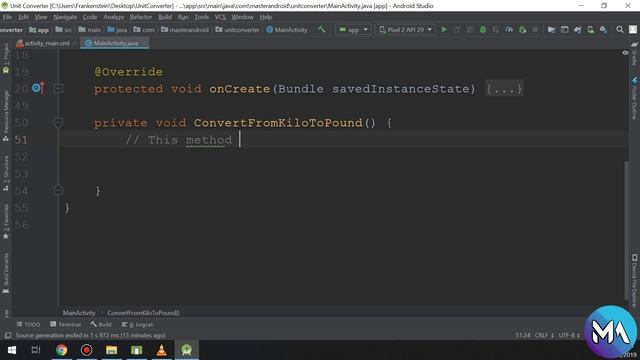The image size is (640, 360).
Task: Open the Build menu
Action: click(165, 17)
